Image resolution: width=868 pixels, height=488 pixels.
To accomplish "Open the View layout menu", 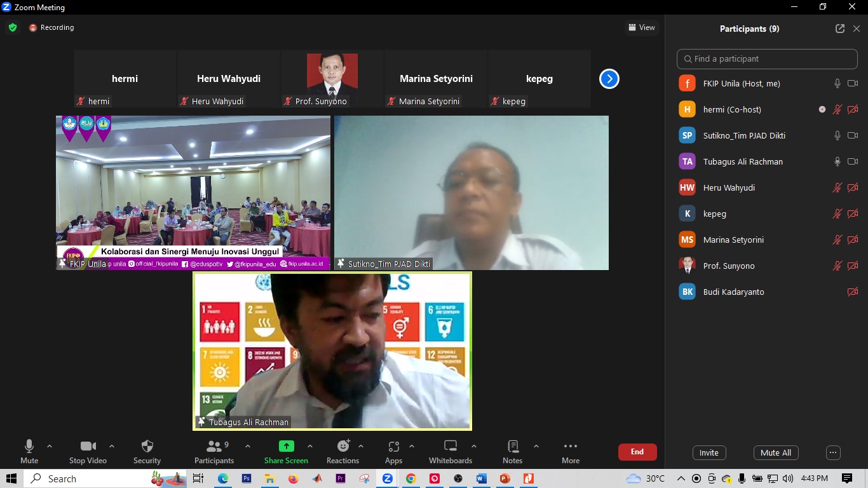I will [x=642, y=27].
